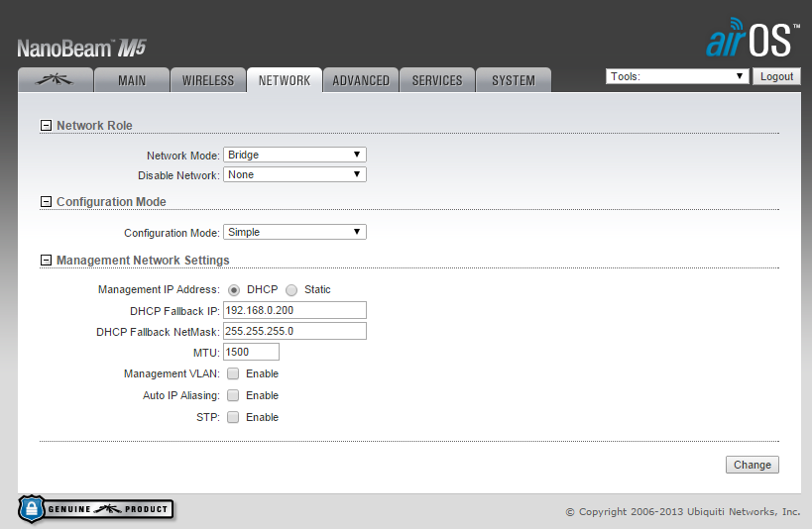Image resolution: width=812 pixels, height=529 pixels.
Task: Click the Management IP Address label
Action: pyautogui.click(x=159, y=290)
